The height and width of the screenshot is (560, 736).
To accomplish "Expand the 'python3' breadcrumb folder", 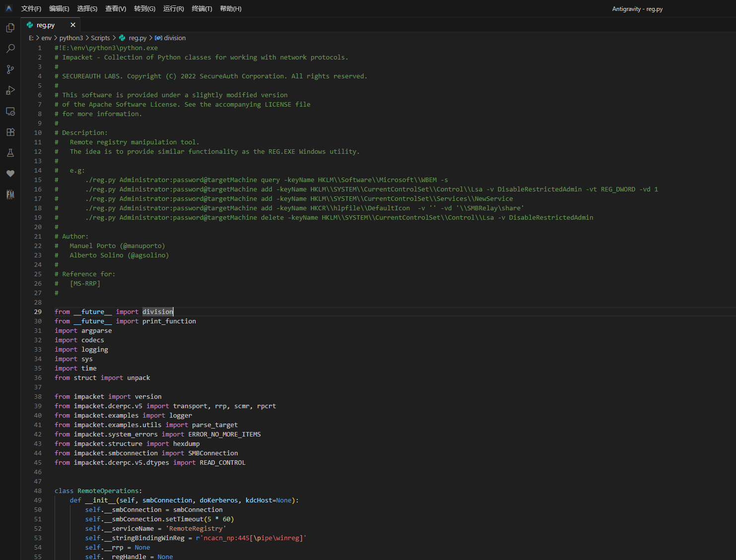I will click(71, 38).
